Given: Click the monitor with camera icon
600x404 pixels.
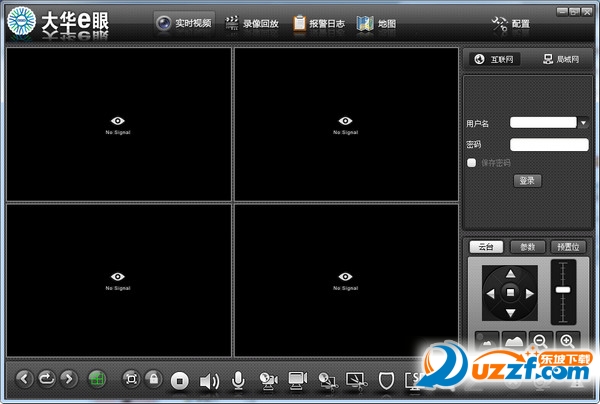Looking at the screenshot, I should [298, 381].
